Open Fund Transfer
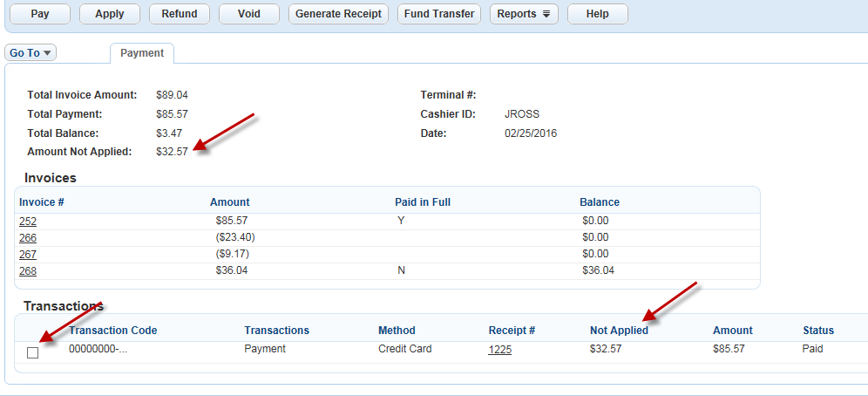This screenshot has width=868, height=396. coord(439,14)
